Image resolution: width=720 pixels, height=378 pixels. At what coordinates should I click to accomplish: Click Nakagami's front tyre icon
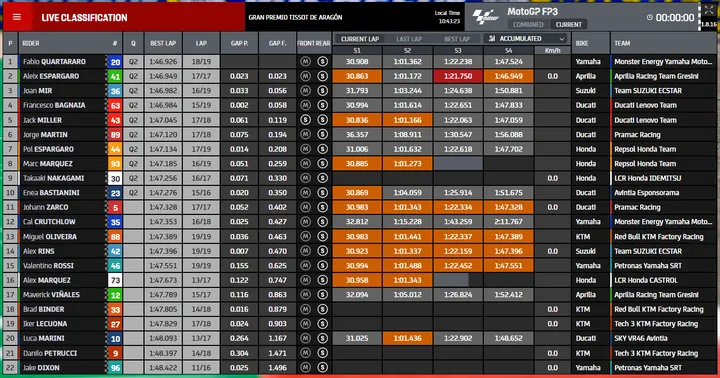click(x=305, y=178)
